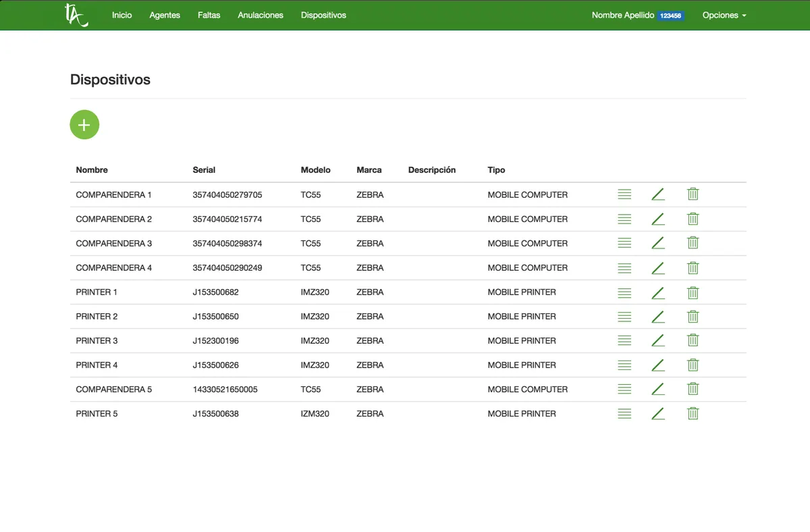810x532 pixels.
Task: Edit COMPARENDERA 3 with the pencil icon
Action: pyautogui.click(x=658, y=243)
